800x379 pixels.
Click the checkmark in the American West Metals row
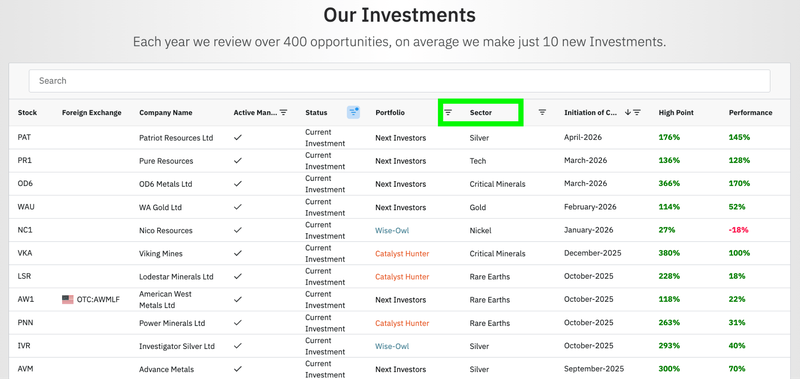click(x=238, y=299)
